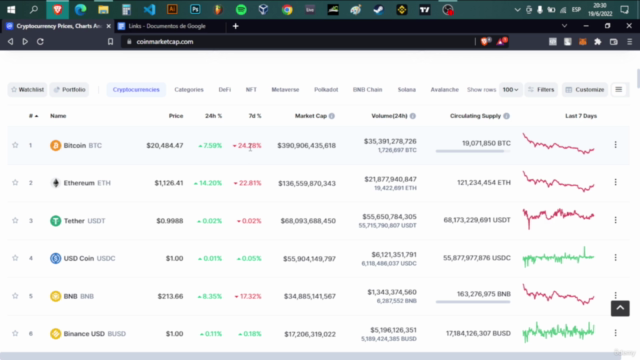Open the browser tab list chevron
This screenshot has width=640, height=360.
564,26
